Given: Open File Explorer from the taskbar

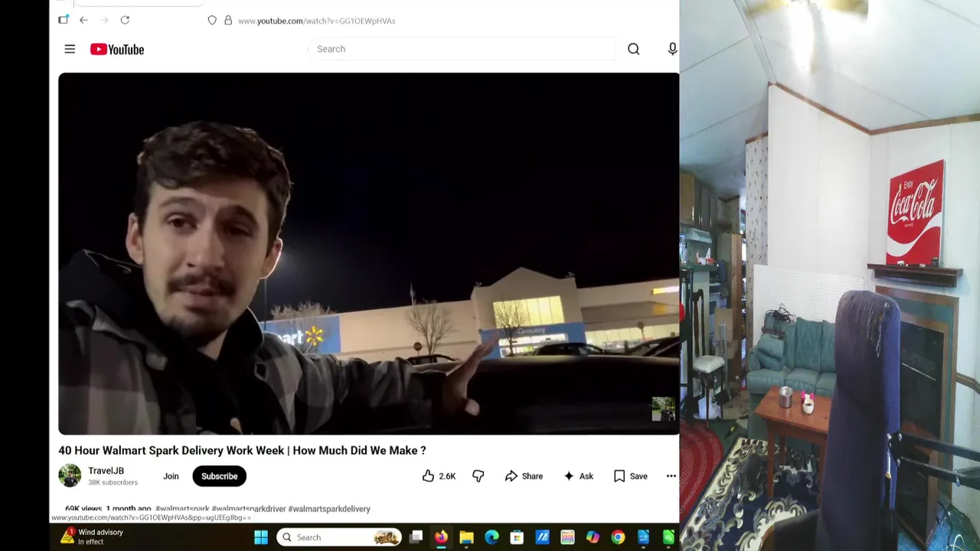Looking at the screenshot, I should pyautogui.click(x=466, y=537).
